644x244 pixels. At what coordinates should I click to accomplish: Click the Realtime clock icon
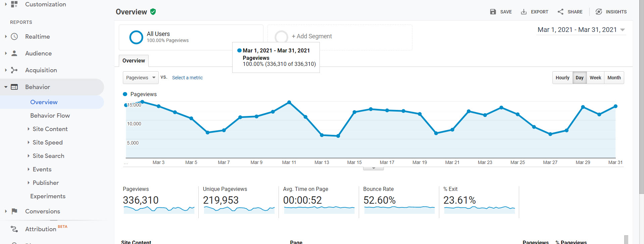tap(14, 37)
